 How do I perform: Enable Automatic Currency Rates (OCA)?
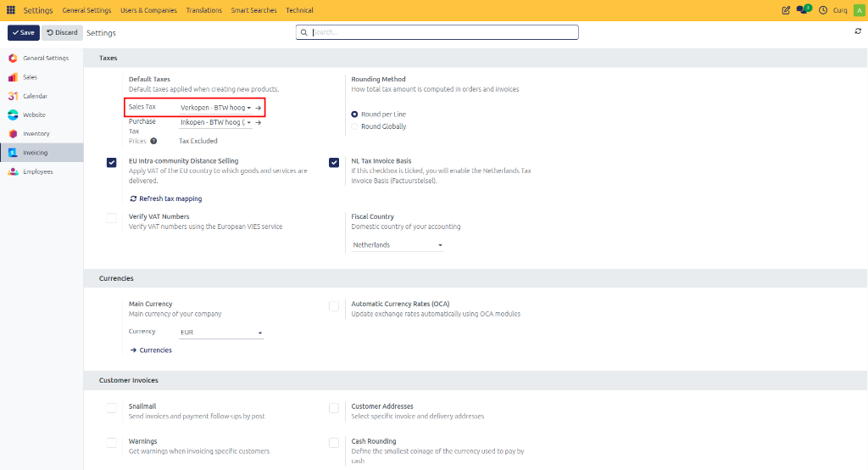click(334, 306)
